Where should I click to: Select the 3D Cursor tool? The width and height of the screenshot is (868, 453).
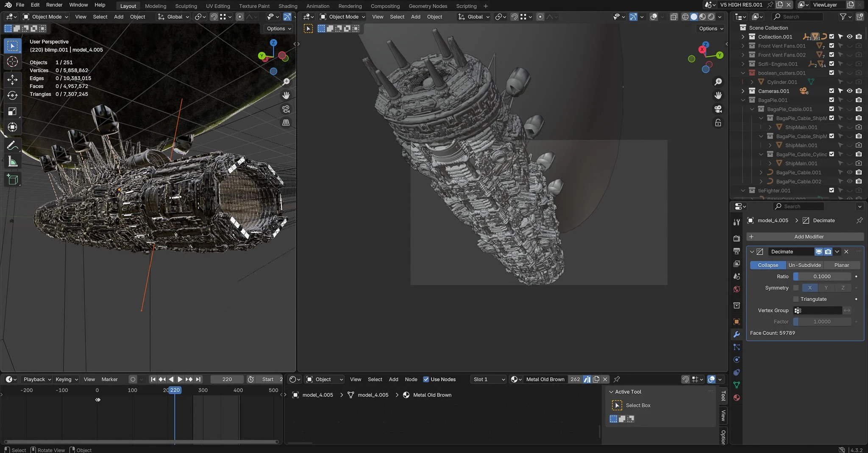coord(12,61)
